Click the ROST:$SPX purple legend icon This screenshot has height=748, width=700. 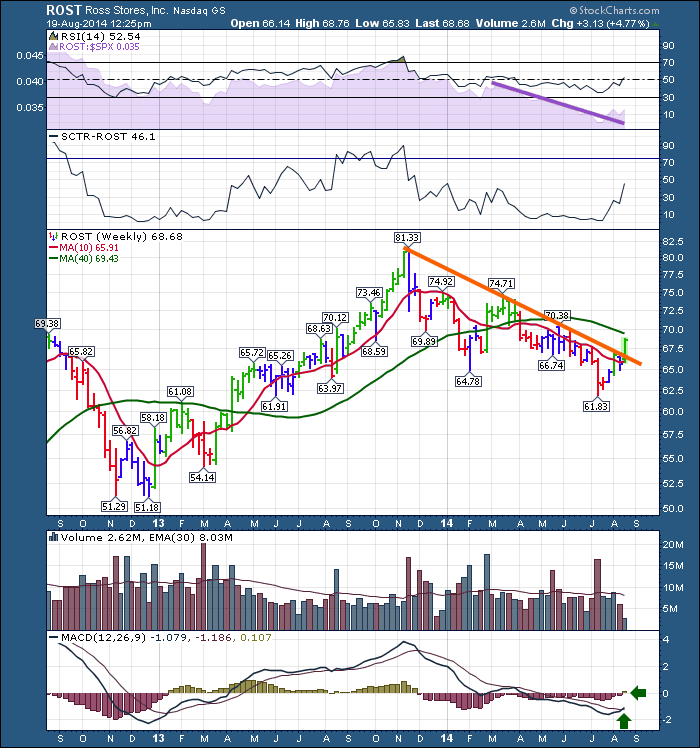(x=53, y=47)
